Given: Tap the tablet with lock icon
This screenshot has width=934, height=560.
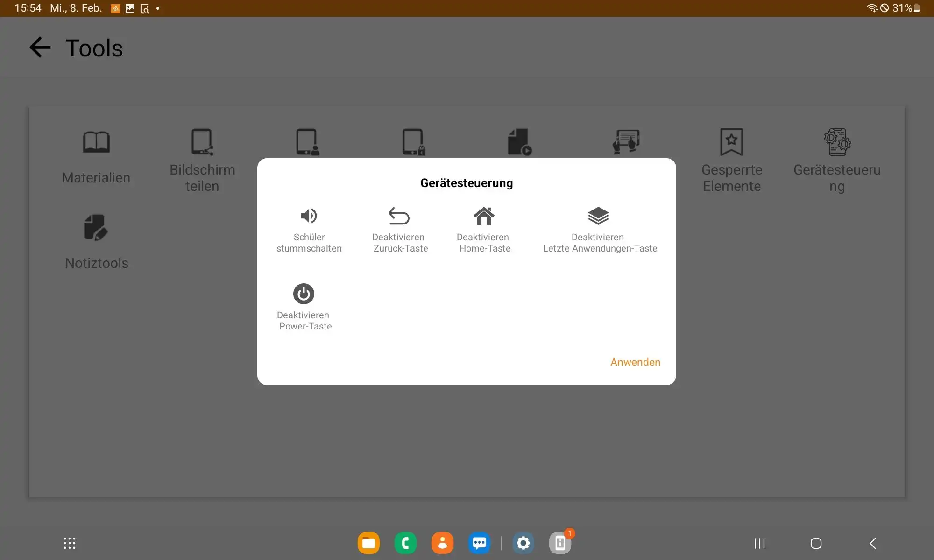Looking at the screenshot, I should coord(414,142).
